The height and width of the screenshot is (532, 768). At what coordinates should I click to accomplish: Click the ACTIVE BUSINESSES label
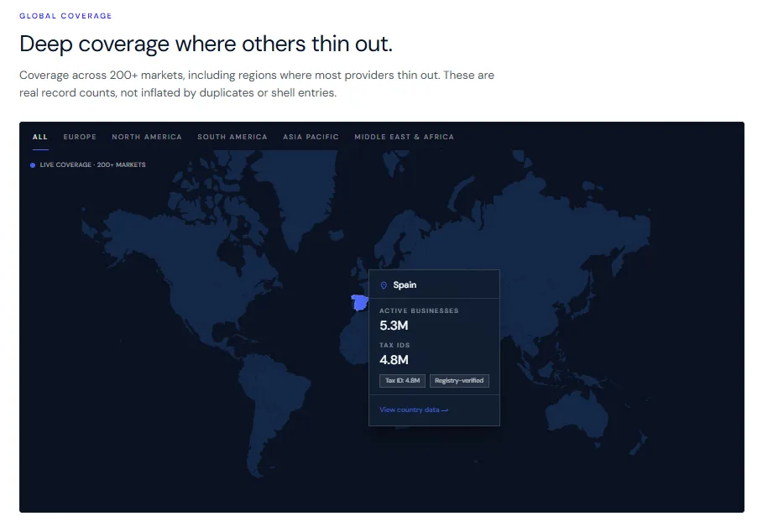pyautogui.click(x=419, y=310)
